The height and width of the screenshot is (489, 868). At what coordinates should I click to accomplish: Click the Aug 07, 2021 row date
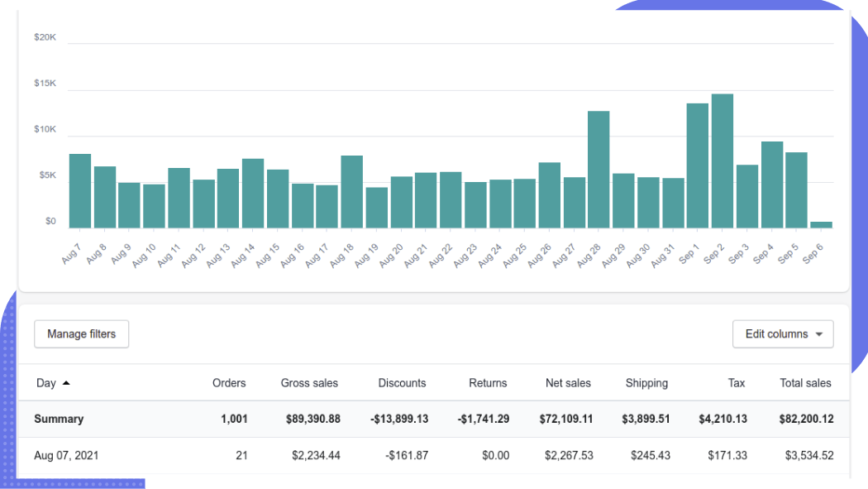pyautogui.click(x=66, y=455)
